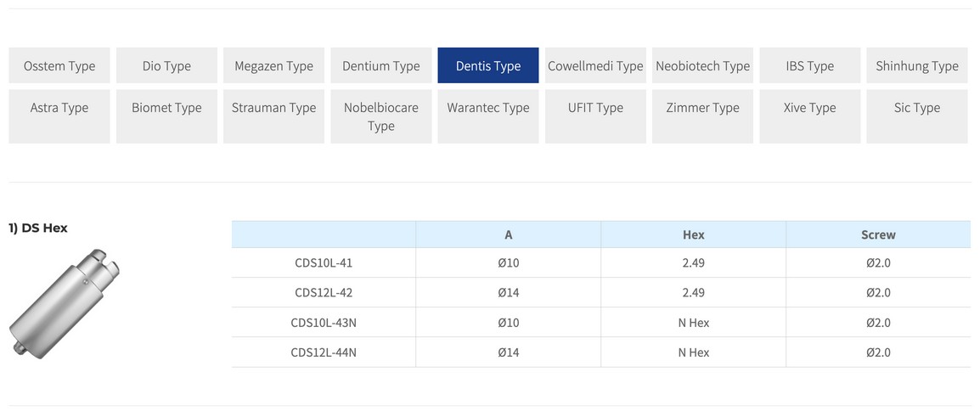Choose the Dentium Type tab
The width and height of the screenshot is (980, 417).
coord(381,65)
